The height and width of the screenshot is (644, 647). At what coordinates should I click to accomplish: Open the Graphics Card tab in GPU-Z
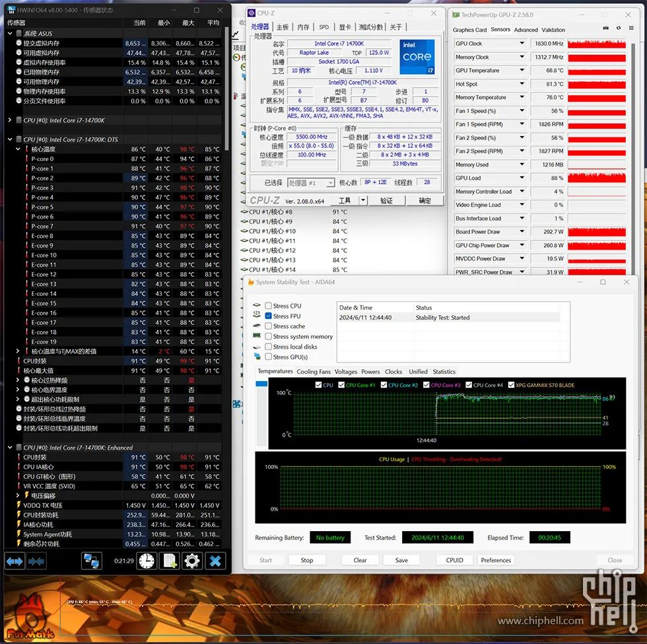[x=469, y=30]
